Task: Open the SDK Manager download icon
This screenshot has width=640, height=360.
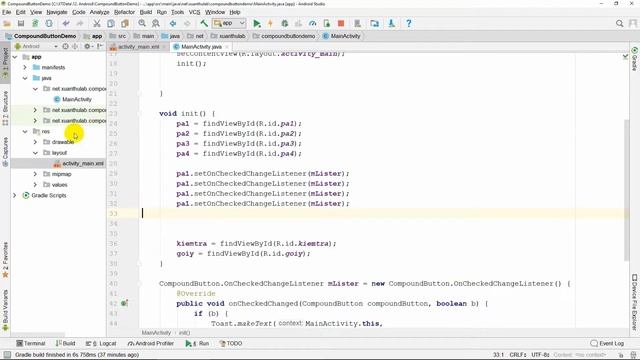Action: tap(391, 23)
